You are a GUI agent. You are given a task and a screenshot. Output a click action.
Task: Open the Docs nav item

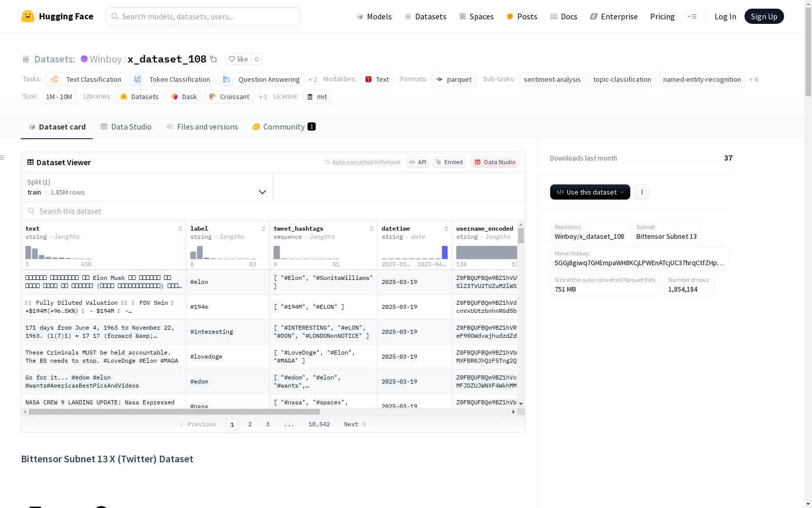[564, 16]
